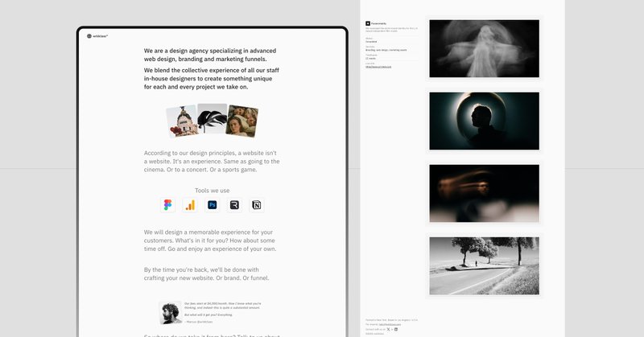Open the X social icon in the footer
Screen dimensions: 644x337
389,329
